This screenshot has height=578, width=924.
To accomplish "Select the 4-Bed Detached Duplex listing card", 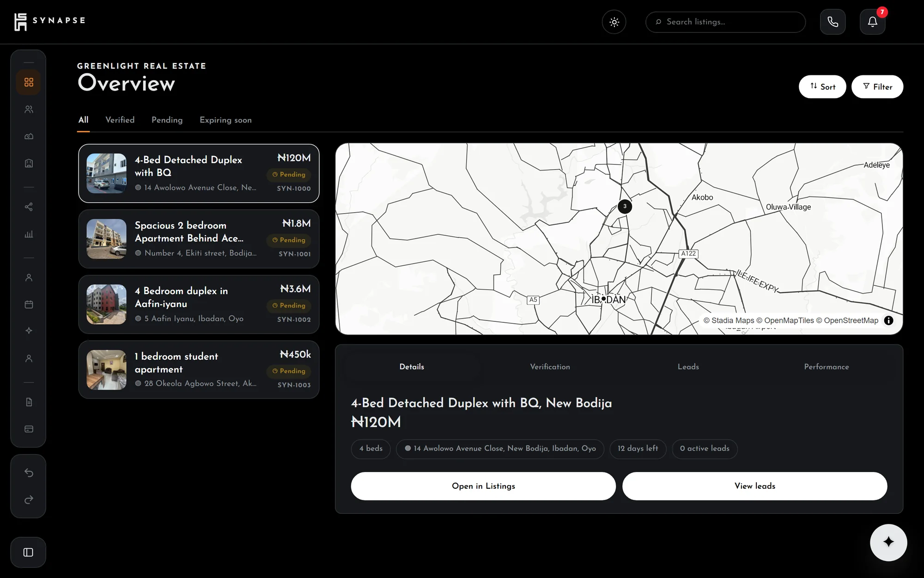I will [x=199, y=173].
